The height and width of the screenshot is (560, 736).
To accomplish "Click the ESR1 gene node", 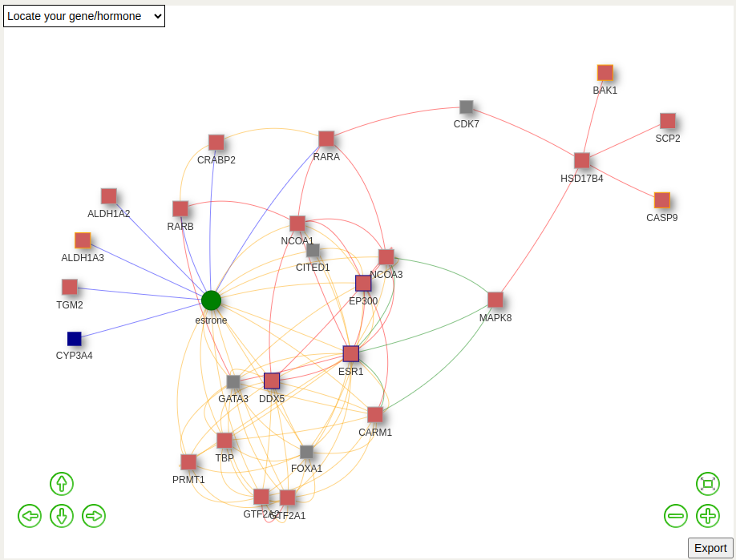I will (x=351, y=354).
